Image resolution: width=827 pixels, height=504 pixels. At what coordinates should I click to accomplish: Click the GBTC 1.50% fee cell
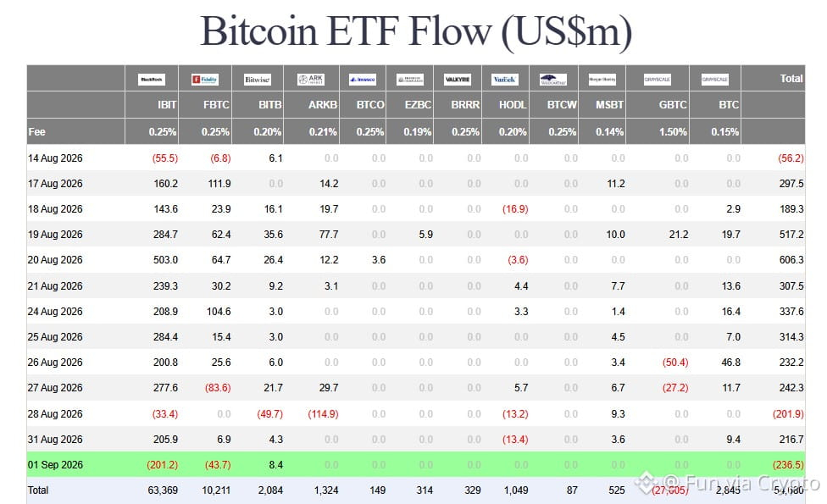click(673, 132)
